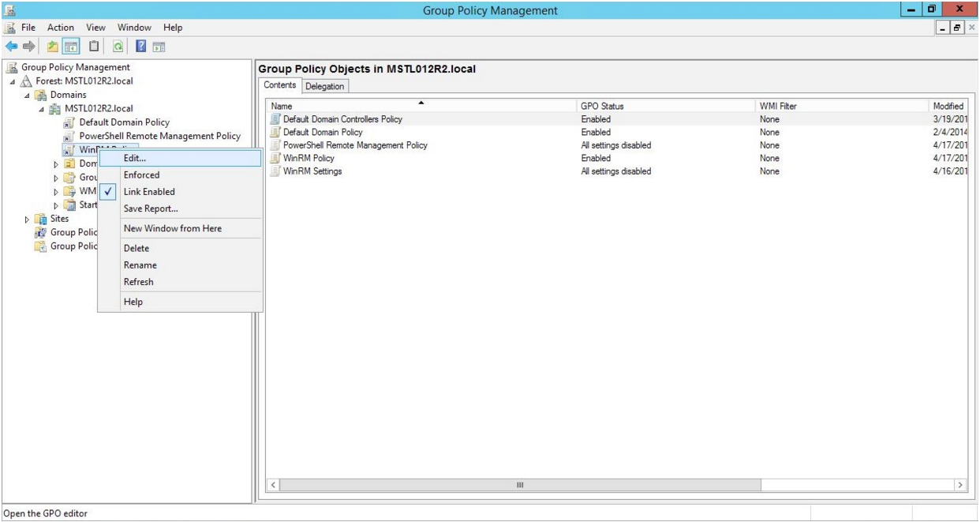The height and width of the screenshot is (522, 980).
Task: Open the Action menu
Action: click(x=60, y=28)
